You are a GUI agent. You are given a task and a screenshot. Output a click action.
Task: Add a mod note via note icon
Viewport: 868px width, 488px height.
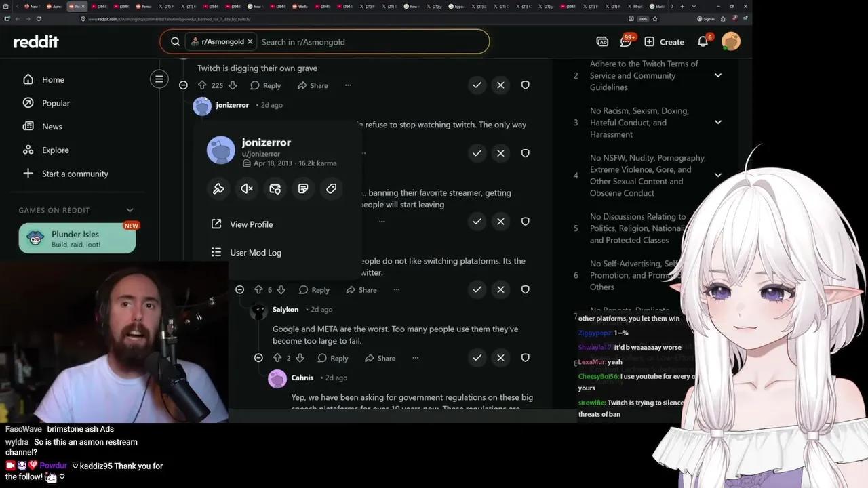click(x=303, y=188)
